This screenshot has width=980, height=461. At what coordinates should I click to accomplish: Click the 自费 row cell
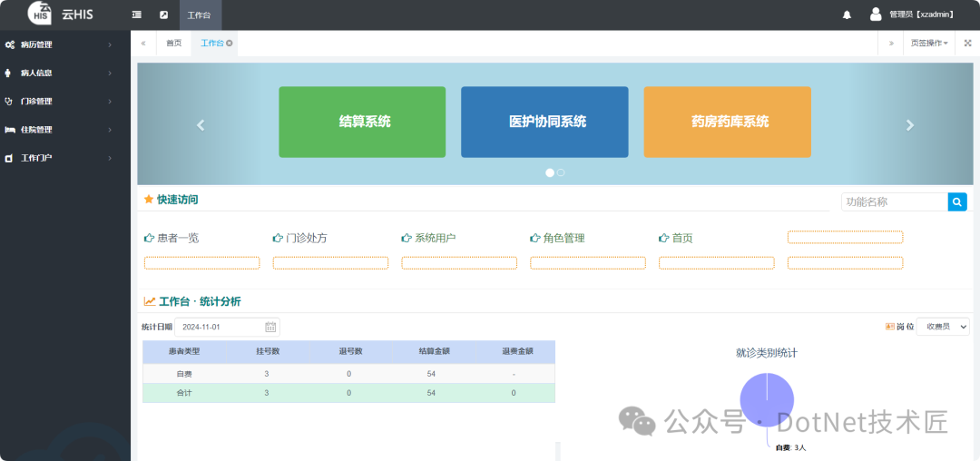[x=184, y=374]
